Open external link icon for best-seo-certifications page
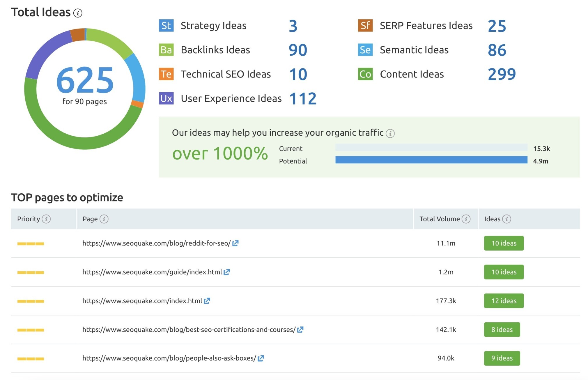This screenshot has height=380, width=588. 300,330
